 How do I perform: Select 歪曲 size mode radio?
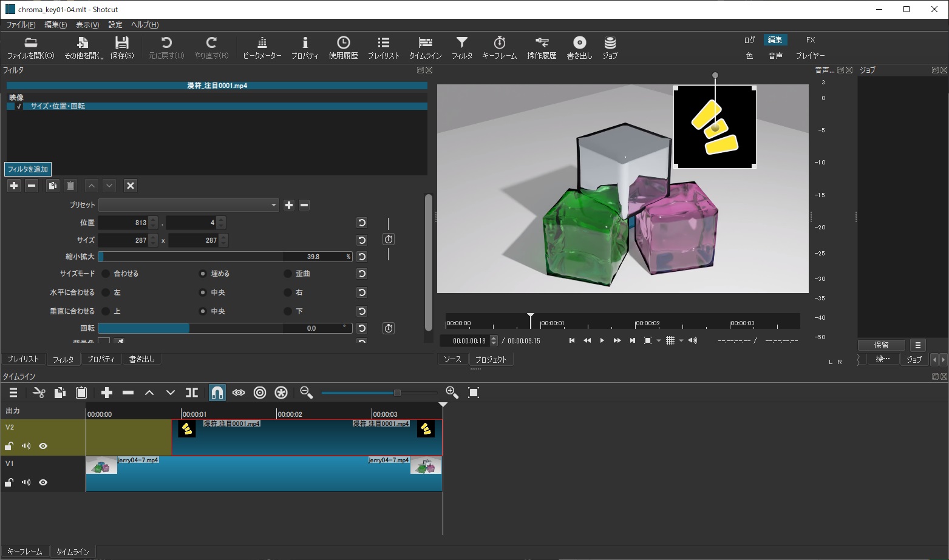click(x=288, y=274)
